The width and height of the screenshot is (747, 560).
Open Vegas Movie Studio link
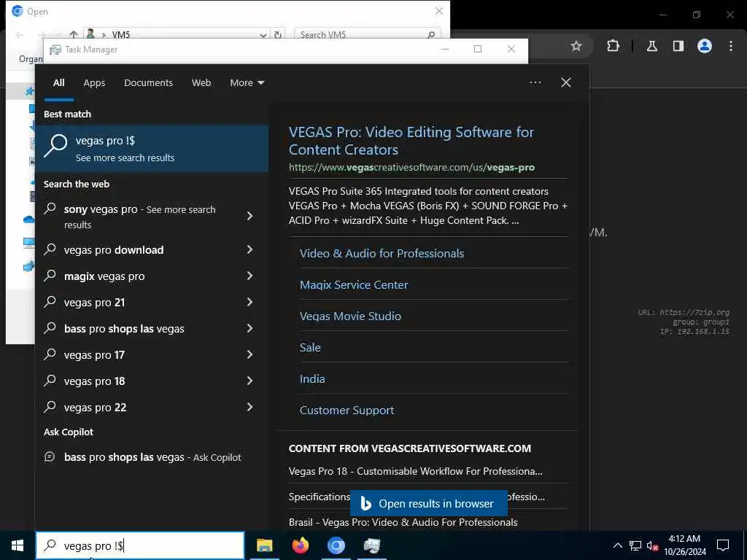[x=350, y=316]
